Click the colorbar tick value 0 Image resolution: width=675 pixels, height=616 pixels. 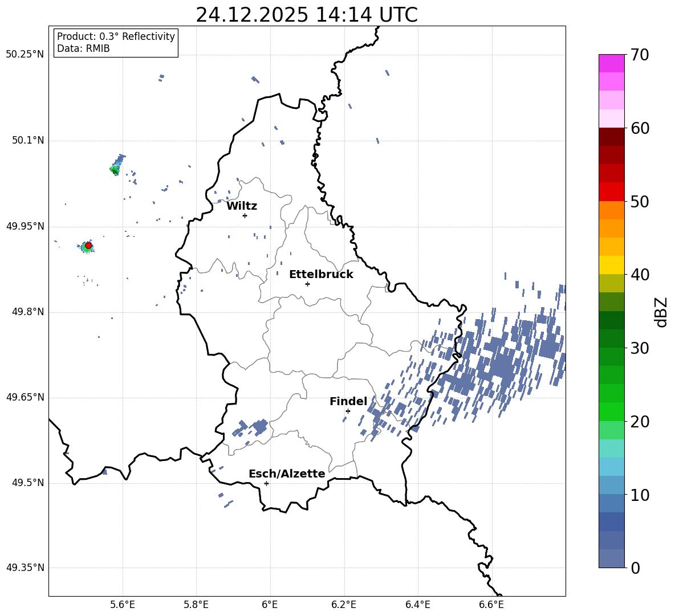635,568
